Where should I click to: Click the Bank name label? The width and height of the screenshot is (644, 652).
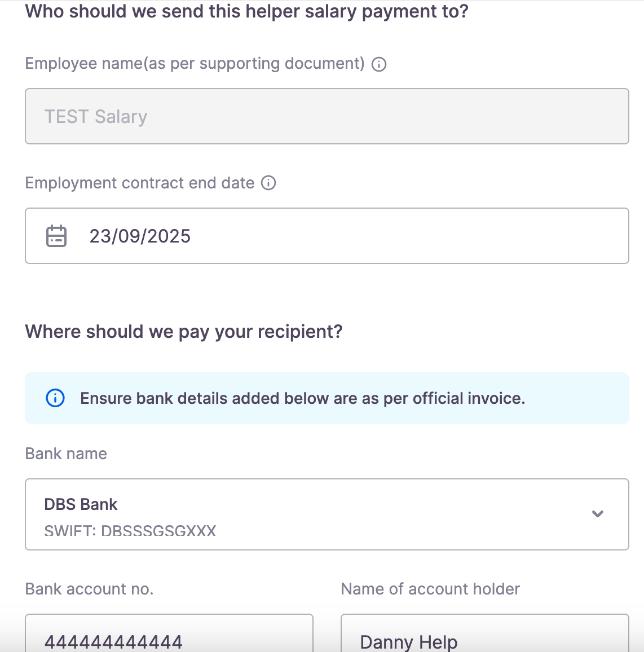pyautogui.click(x=66, y=453)
